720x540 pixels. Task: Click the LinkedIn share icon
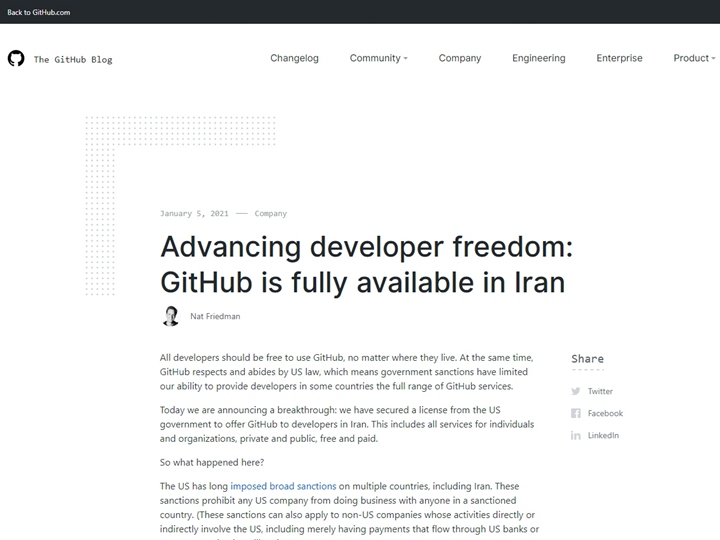click(576, 436)
